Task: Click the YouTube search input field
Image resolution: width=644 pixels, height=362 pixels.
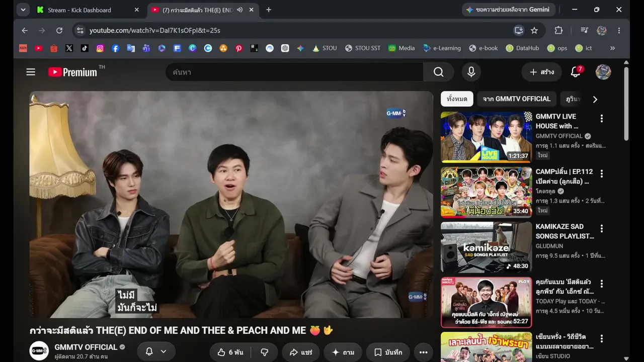Action: pos(294,72)
